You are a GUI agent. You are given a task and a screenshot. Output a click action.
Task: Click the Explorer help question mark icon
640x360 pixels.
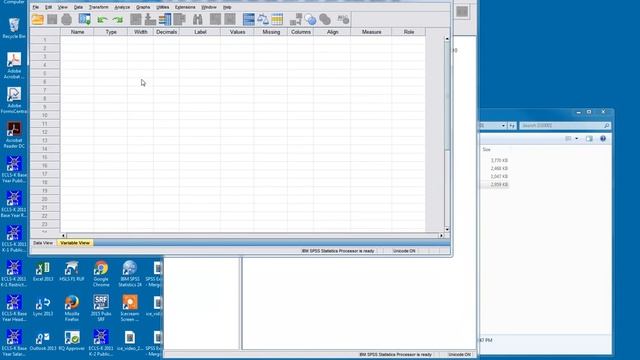point(603,139)
